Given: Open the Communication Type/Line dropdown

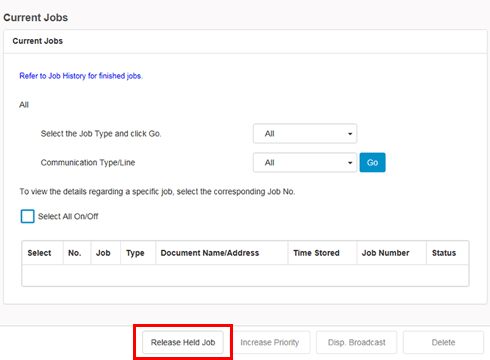Looking at the screenshot, I should pyautogui.click(x=305, y=163).
